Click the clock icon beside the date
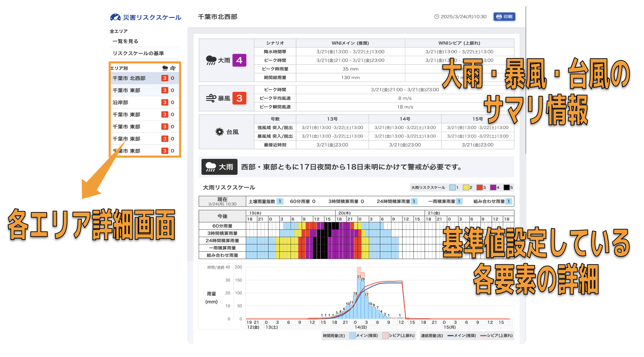This screenshot has height=357, width=644. [x=436, y=17]
